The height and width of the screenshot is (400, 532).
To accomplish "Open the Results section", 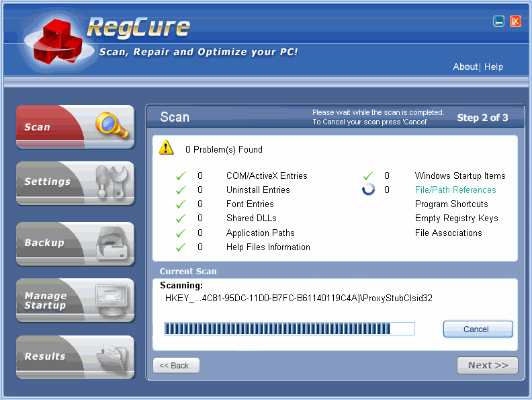I will [x=75, y=357].
